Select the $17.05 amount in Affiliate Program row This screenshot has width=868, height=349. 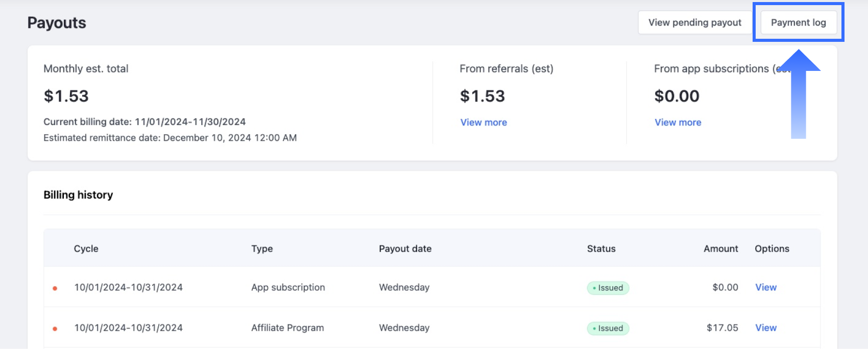(722, 328)
